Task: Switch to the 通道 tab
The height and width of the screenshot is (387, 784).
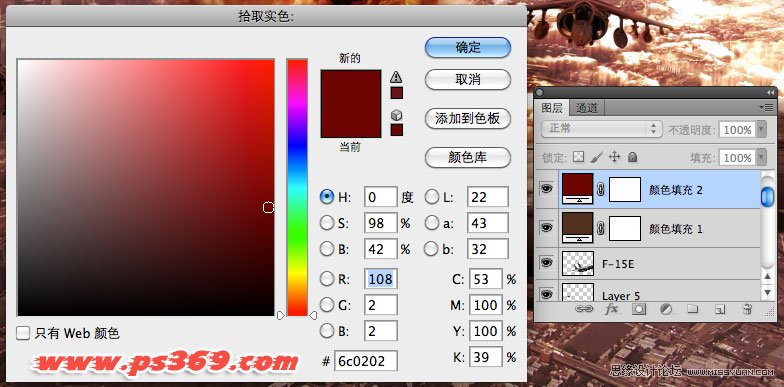Action: (586, 108)
